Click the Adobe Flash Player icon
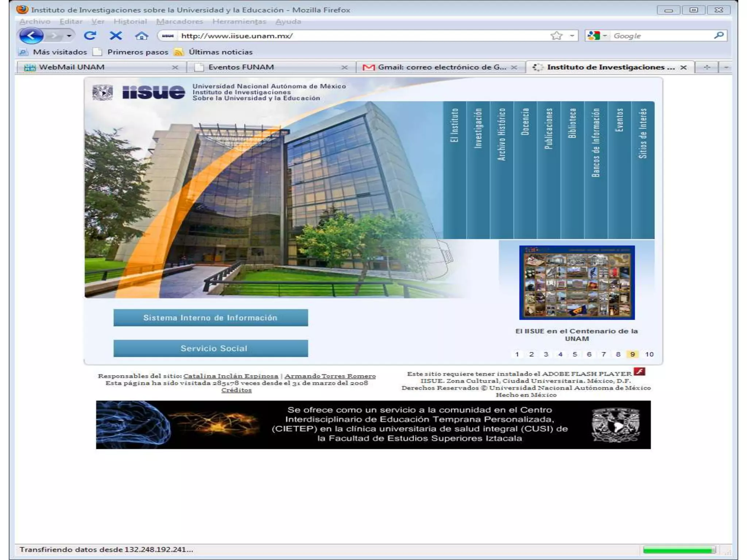Screen dimensions: 747x560 click(639, 372)
